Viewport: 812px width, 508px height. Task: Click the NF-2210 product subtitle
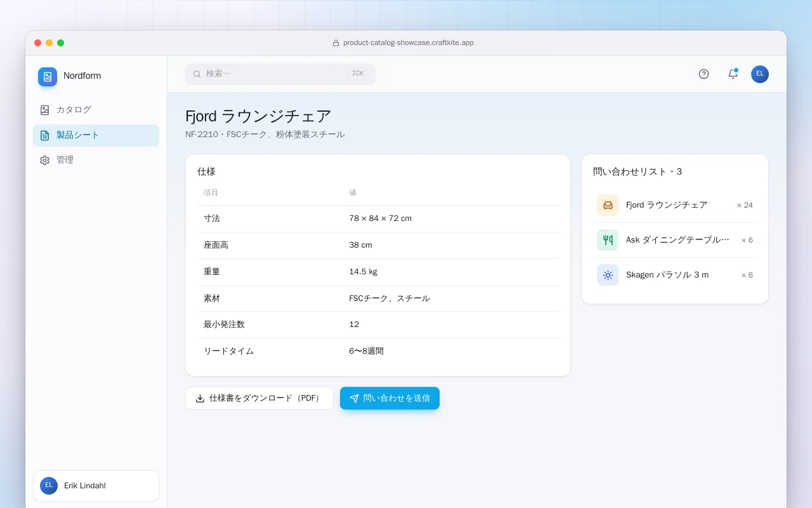tap(265, 135)
